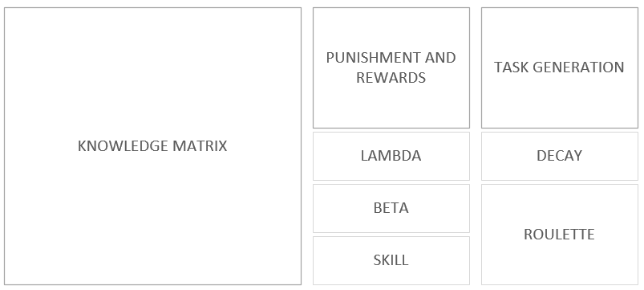Click the KNOWLEDGE MATRIX block

(153, 146)
